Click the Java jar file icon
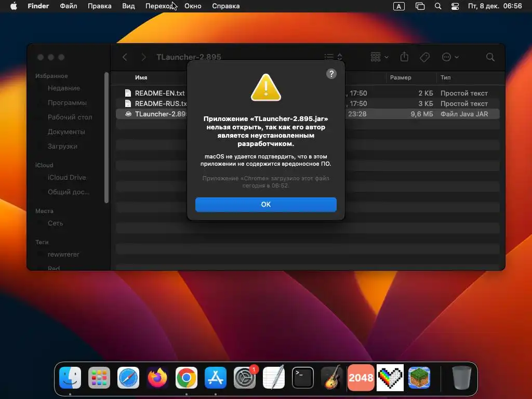Viewport: 532px width, 399px height. click(128, 114)
